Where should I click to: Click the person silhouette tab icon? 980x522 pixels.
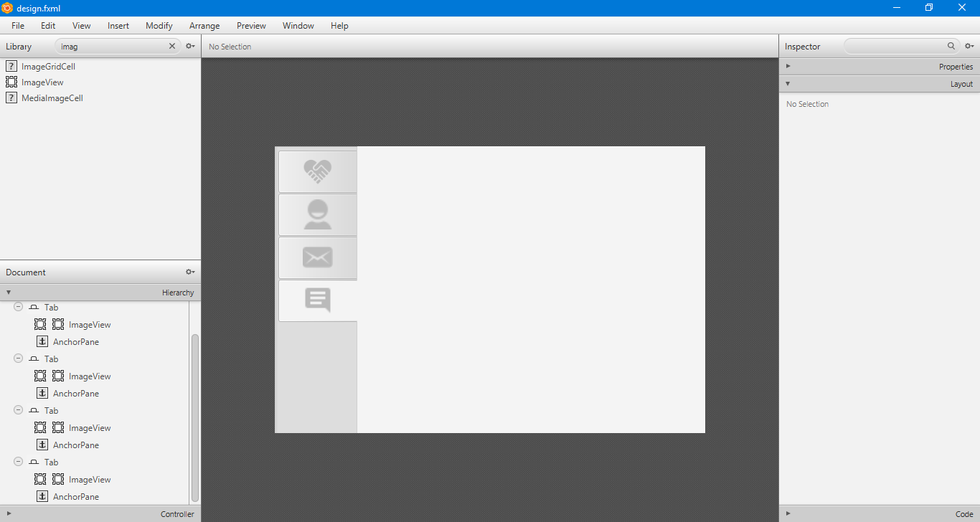click(x=317, y=214)
